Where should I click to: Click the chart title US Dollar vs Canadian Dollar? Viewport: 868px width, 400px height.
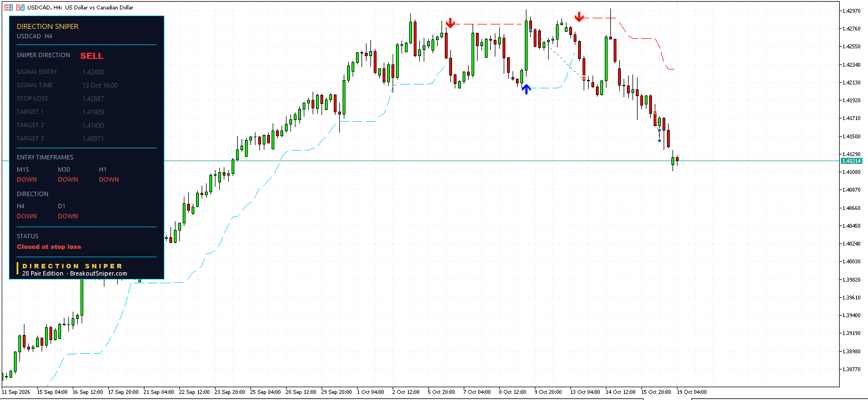coord(99,8)
